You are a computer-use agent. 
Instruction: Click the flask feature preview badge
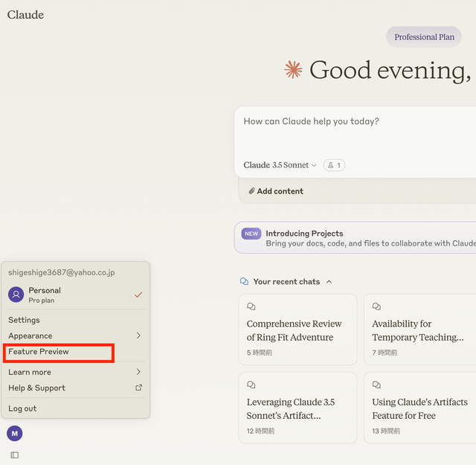pos(334,165)
